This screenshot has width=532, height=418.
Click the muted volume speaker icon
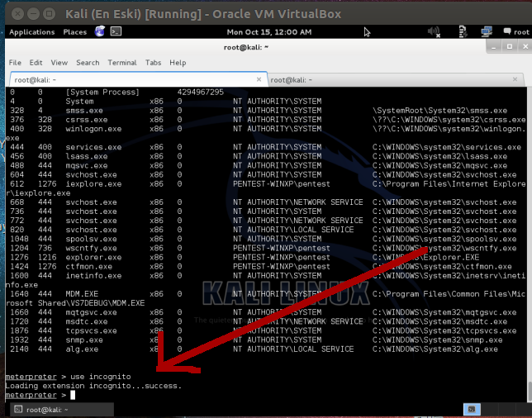tap(434, 32)
